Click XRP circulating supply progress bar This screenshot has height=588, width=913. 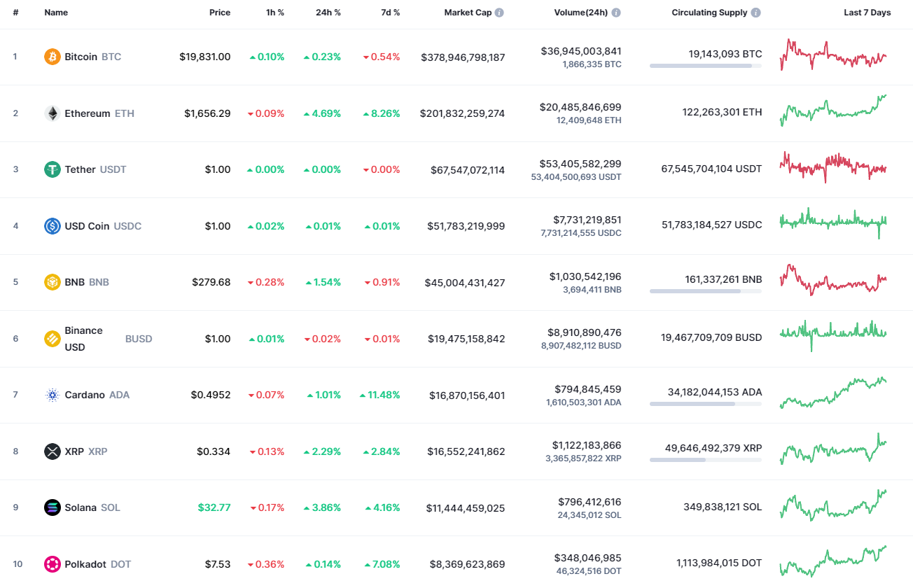point(706,460)
